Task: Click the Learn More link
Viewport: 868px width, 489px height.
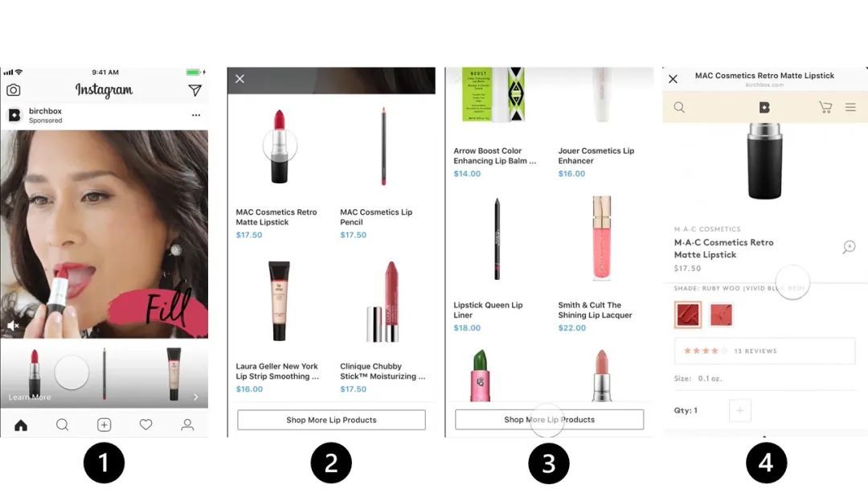Action: coord(30,397)
